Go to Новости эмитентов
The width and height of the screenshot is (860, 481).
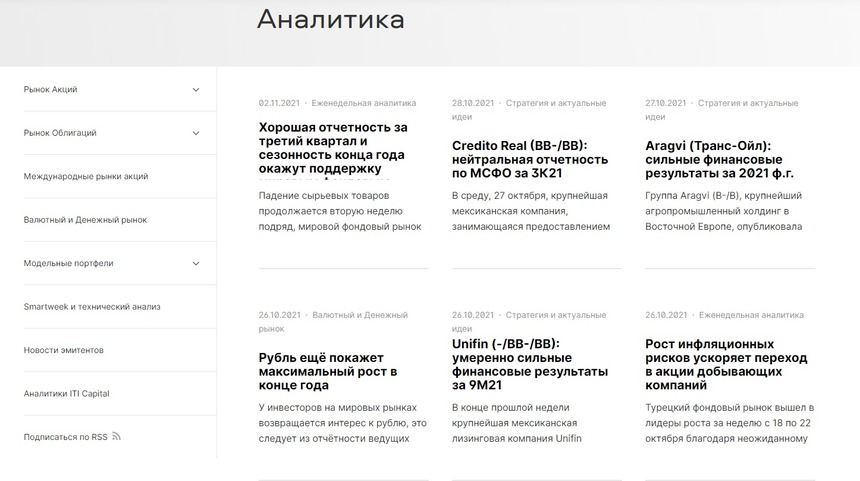[x=64, y=350]
